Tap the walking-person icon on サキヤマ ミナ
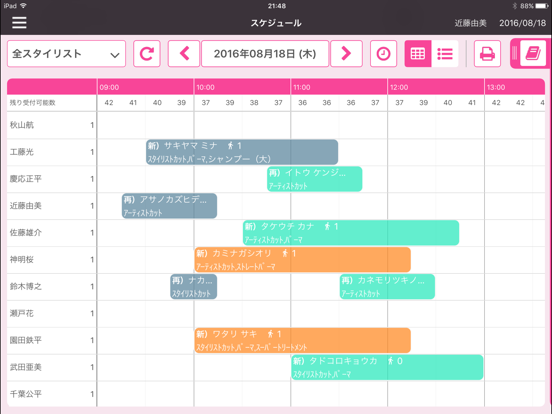552x414 pixels. [x=231, y=145]
